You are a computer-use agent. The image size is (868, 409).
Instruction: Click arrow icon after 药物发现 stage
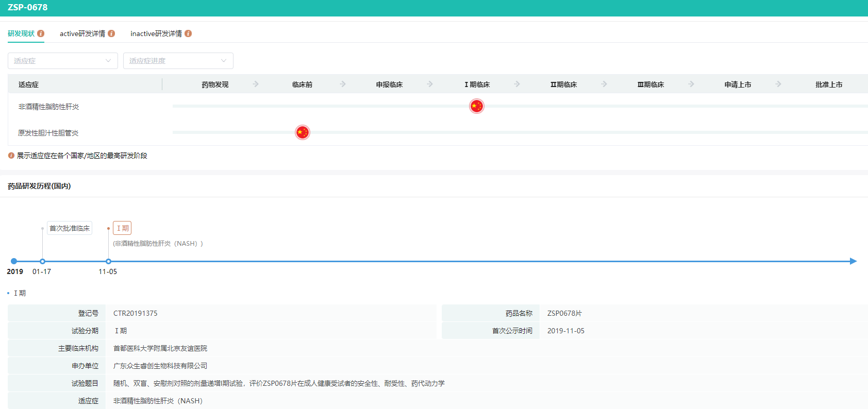point(256,84)
